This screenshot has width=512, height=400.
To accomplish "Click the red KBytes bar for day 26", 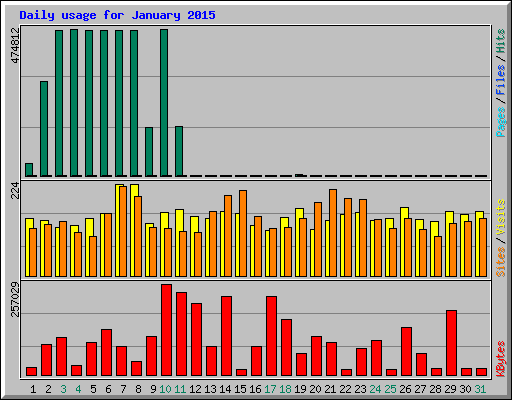I will 407,352.
